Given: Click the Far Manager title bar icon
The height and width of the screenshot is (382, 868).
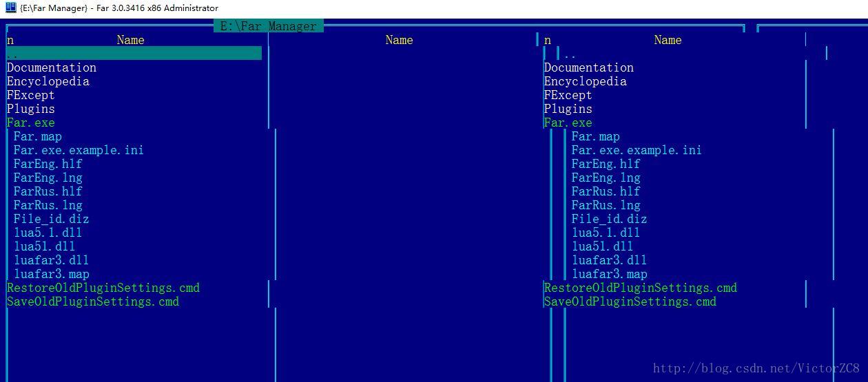Looking at the screenshot, I should click(10, 8).
